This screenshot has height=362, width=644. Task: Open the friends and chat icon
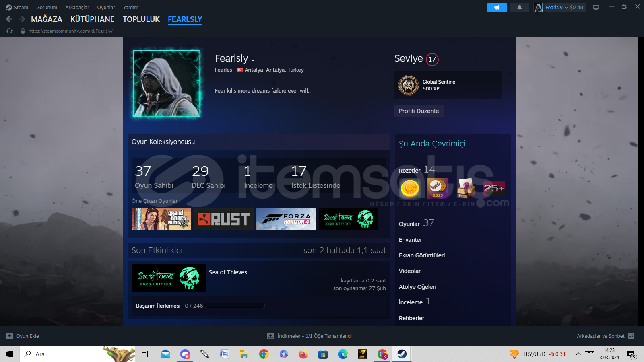631,336
